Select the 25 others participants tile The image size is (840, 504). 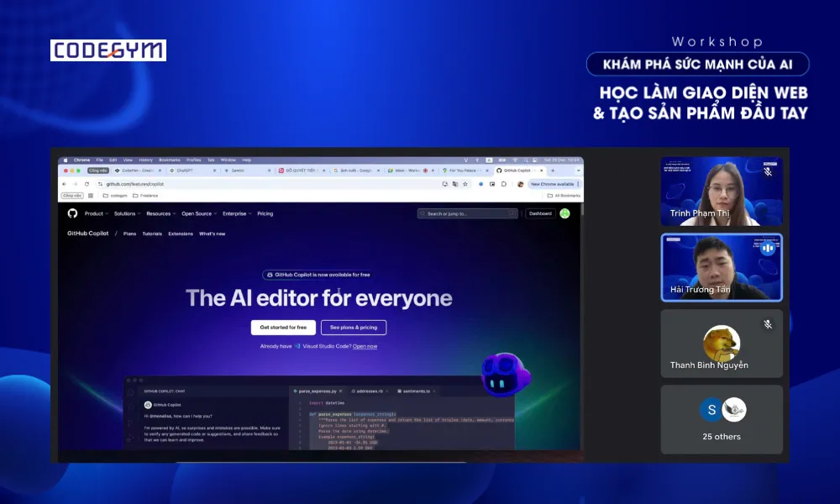tap(722, 419)
